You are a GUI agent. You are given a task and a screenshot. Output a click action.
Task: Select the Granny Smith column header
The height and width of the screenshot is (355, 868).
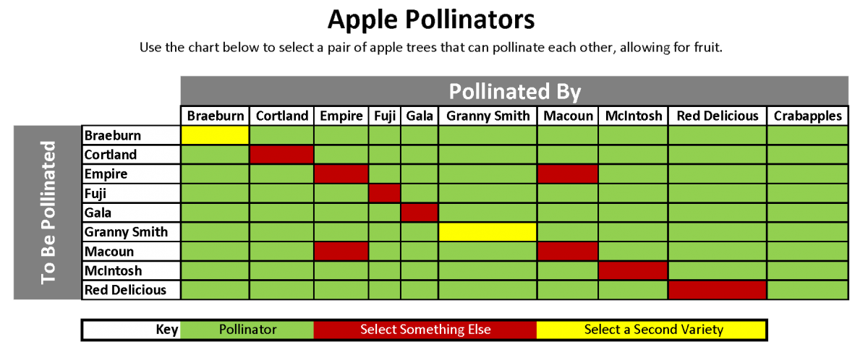tap(487, 116)
